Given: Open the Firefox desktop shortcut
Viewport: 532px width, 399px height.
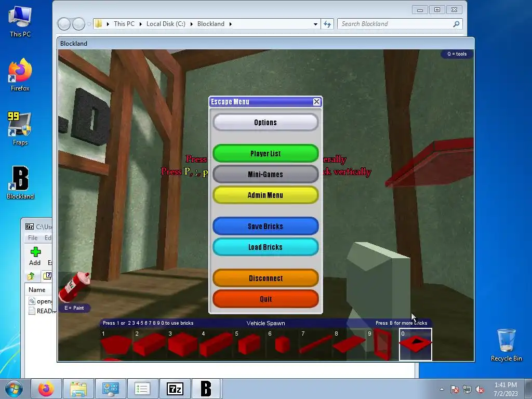Looking at the screenshot, I should [20, 75].
